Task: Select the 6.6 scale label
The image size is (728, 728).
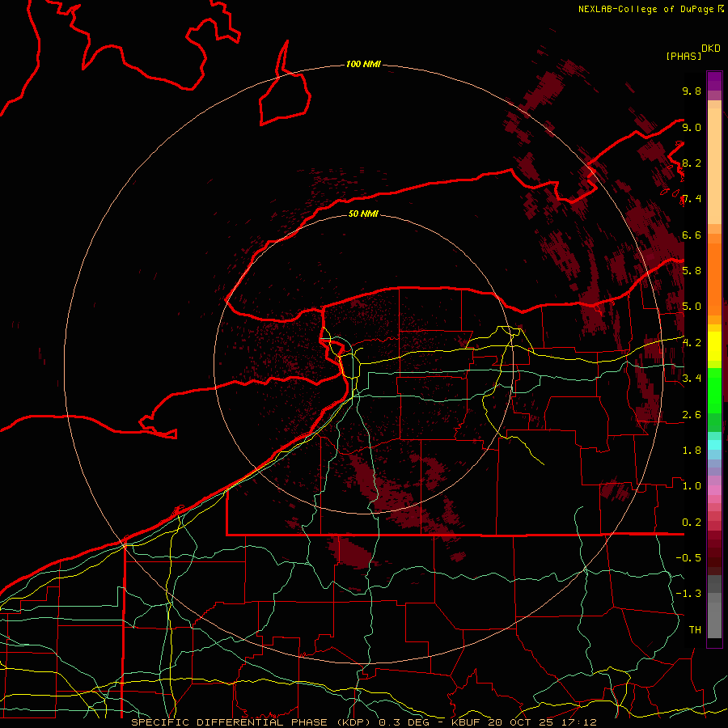Action: (692, 235)
